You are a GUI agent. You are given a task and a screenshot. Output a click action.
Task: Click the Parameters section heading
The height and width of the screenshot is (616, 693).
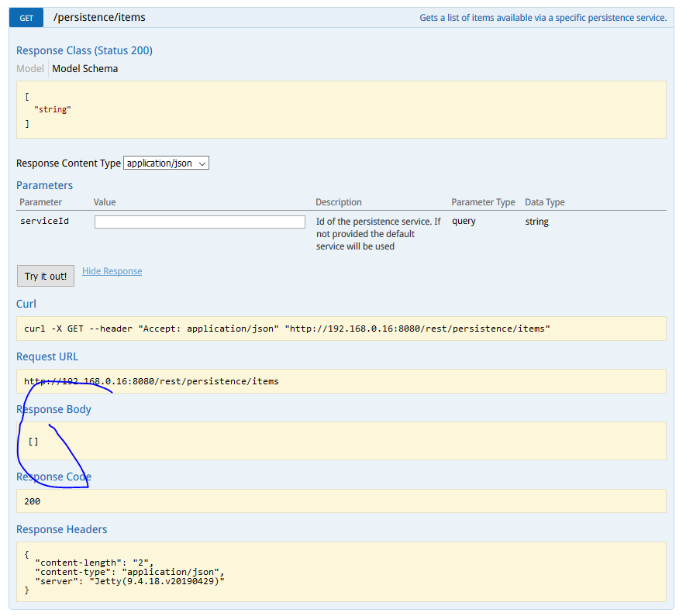click(x=44, y=185)
